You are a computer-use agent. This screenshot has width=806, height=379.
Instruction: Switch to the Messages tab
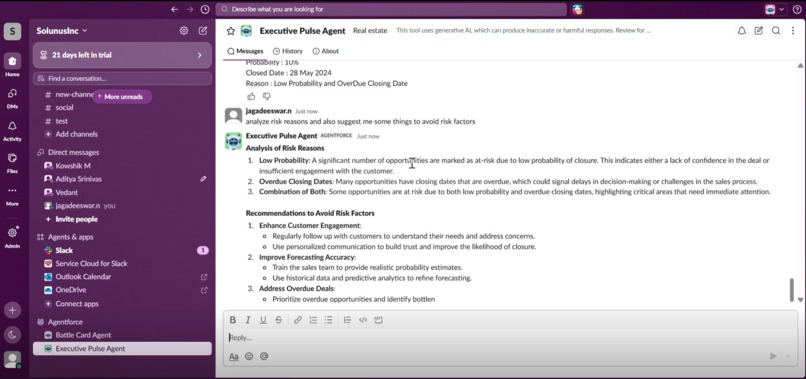click(245, 51)
